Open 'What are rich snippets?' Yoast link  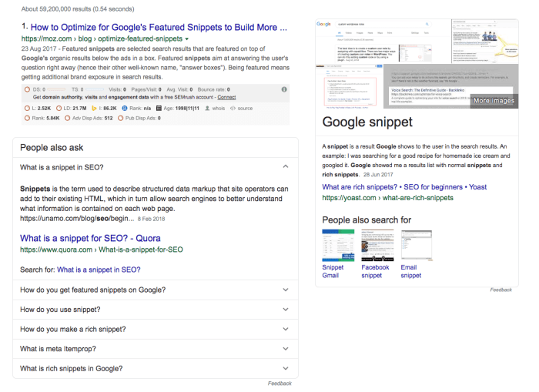tap(404, 187)
